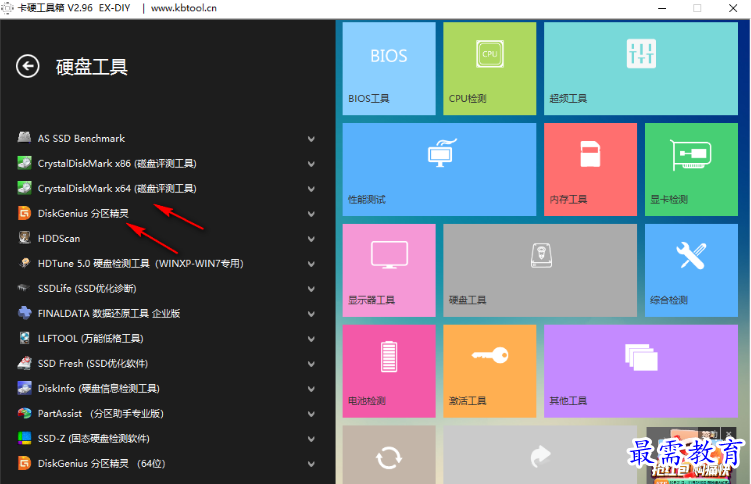
Task: Open the 电池检测 tile
Action: point(389,371)
